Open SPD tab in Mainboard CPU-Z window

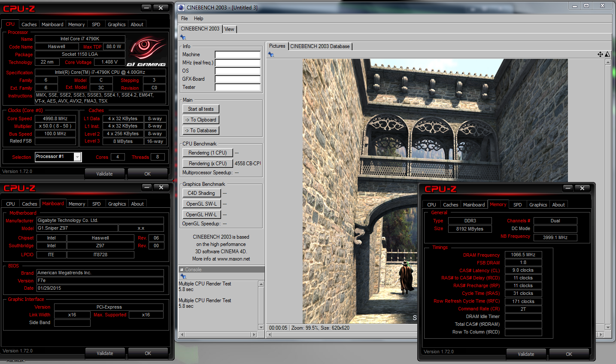[x=97, y=204]
